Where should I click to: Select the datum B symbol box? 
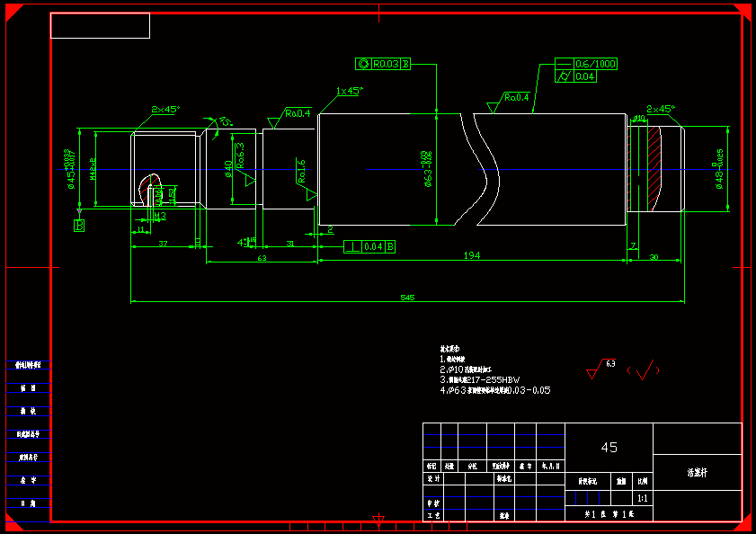pos(79,226)
